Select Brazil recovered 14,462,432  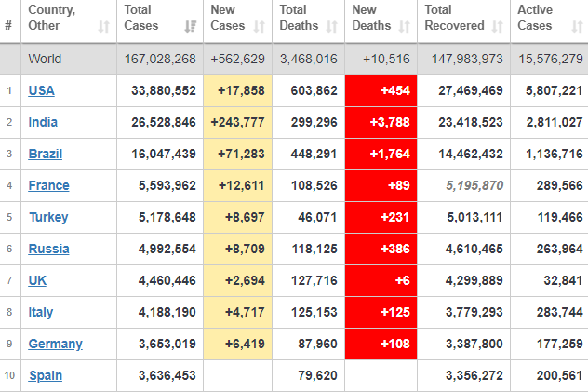471,154
